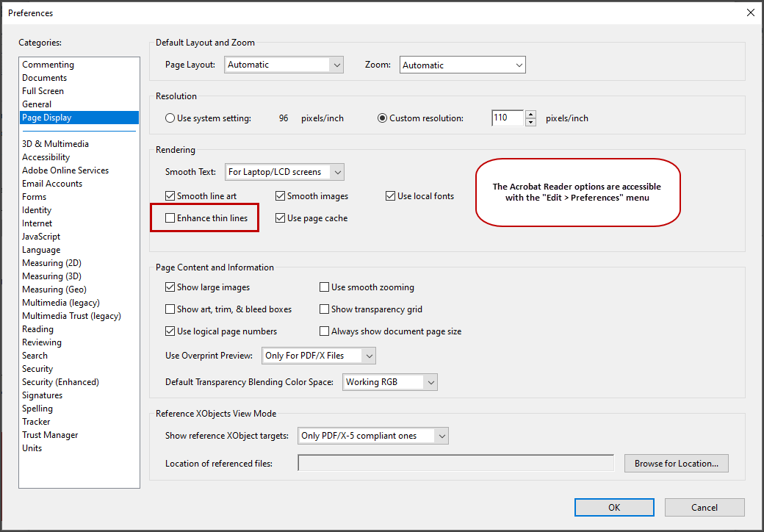Open the Smooth Text dropdown
The image size is (764, 532).
[284, 172]
